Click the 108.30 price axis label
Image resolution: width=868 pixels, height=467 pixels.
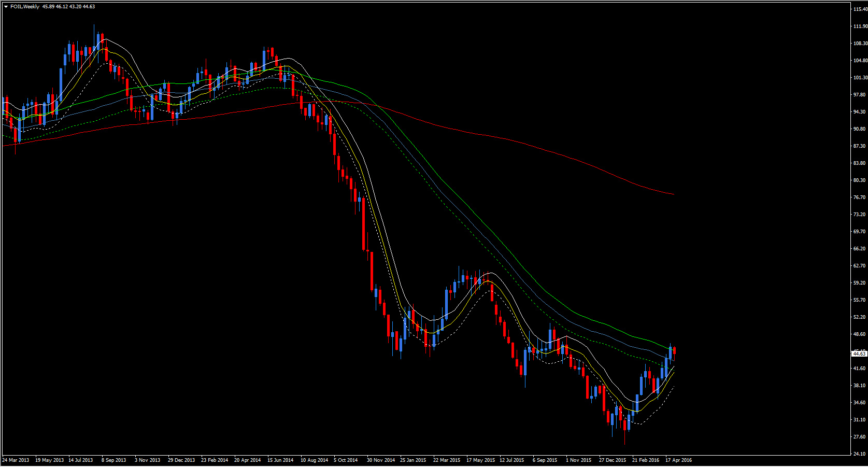[x=860, y=44]
